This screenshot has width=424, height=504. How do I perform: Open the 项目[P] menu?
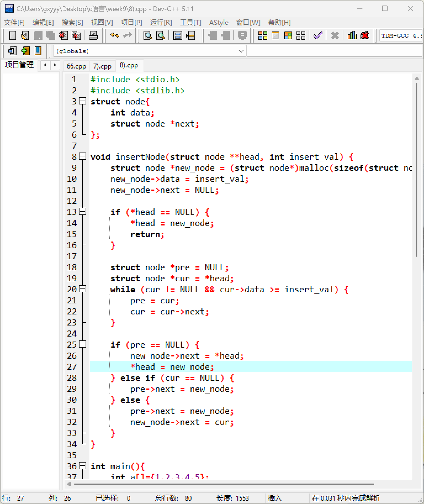[131, 22]
